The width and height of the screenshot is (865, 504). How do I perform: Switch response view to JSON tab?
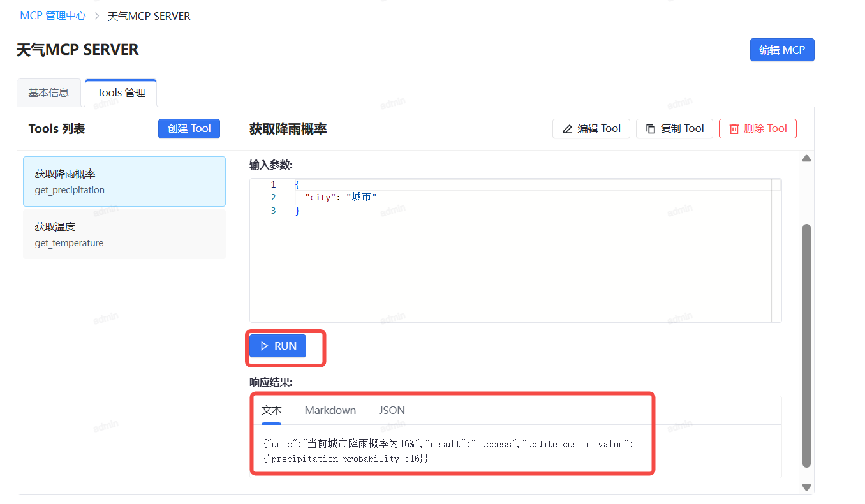tap(392, 410)
